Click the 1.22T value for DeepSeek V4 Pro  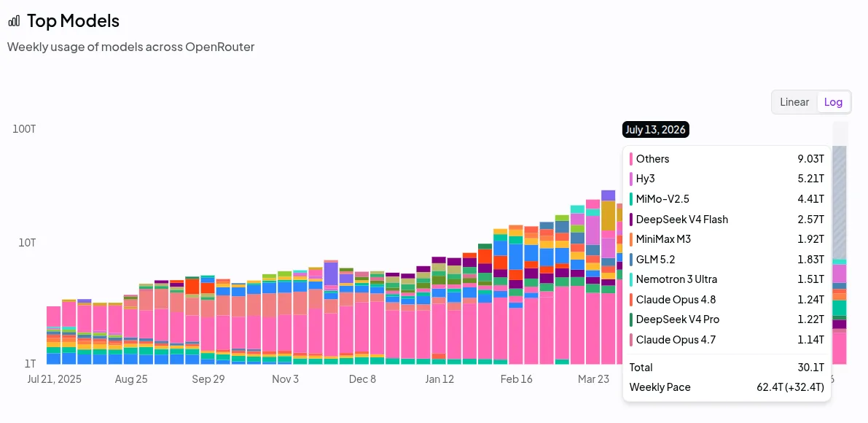(x=811, y=319)
